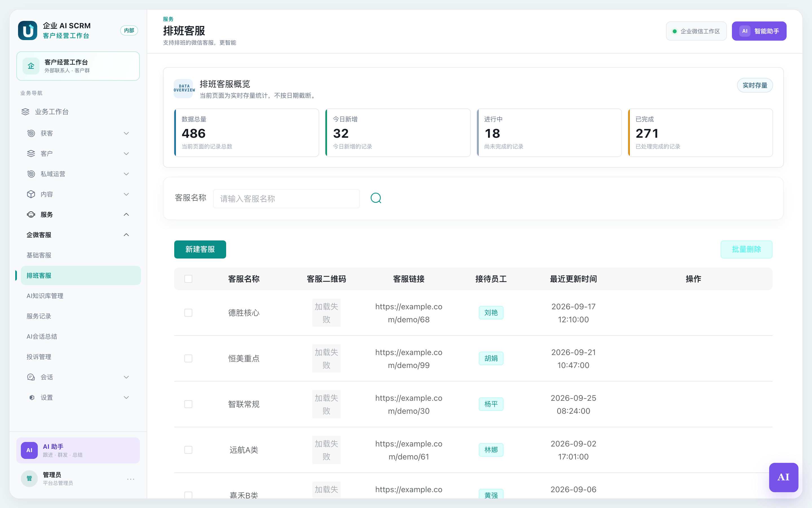Open 投诉管理 in sidebar

tap(81, 357)
